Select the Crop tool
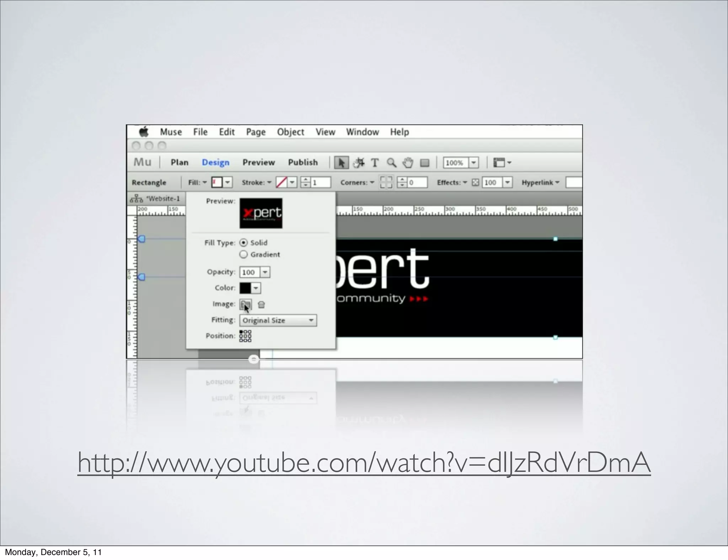The width and height of the screenshot is (728, 560). (359, 163)
